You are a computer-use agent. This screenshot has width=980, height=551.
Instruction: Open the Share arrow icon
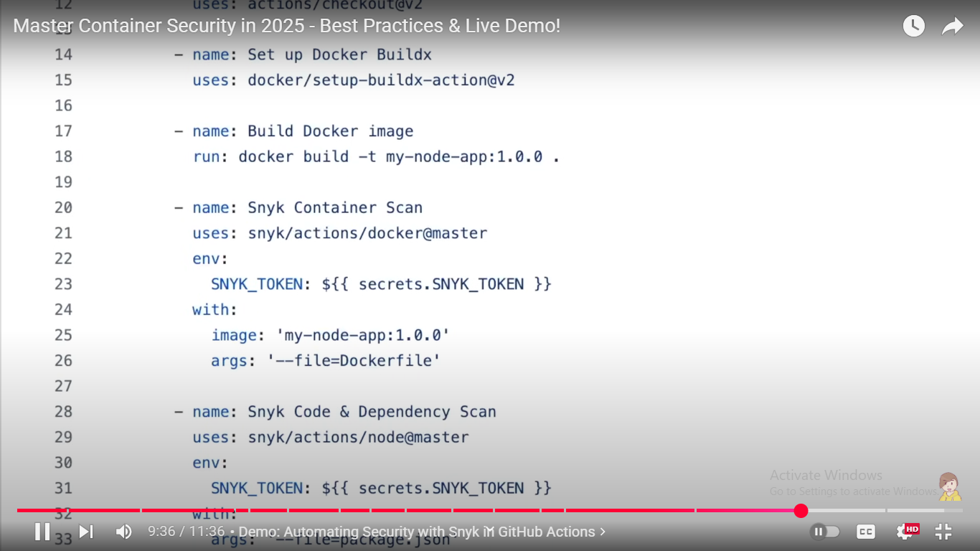coord(952,27)
